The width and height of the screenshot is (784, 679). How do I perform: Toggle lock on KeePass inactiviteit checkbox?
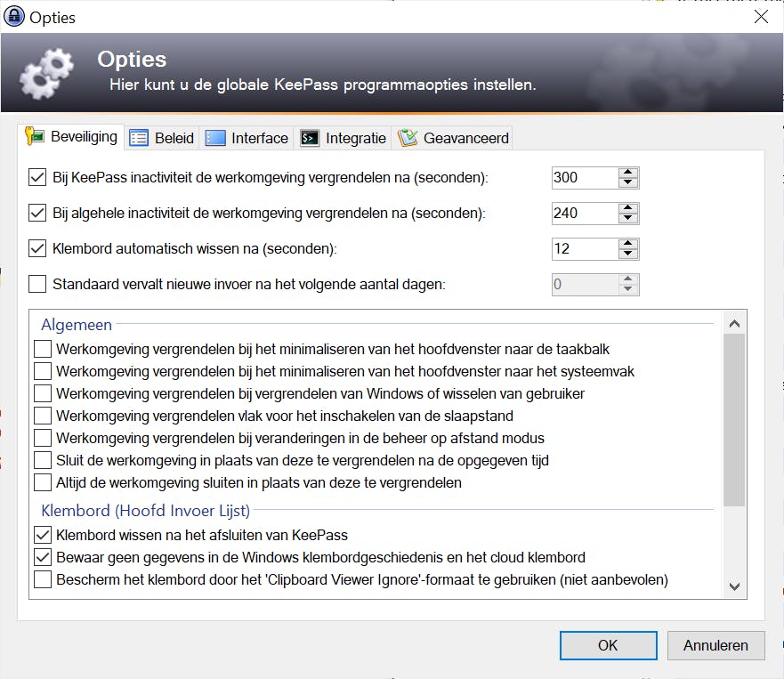click(37, 177)
